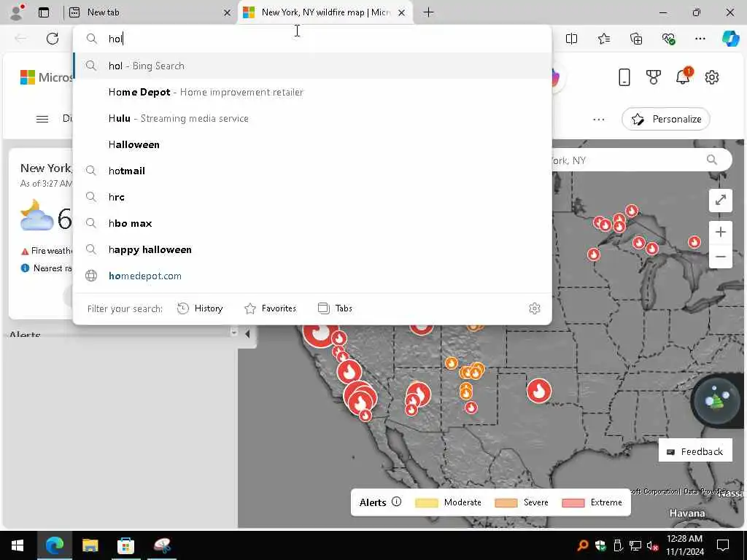This screenshot has height=560, width=747.
Task: Close the New tab tab
Action: click(x=228, y=13)
